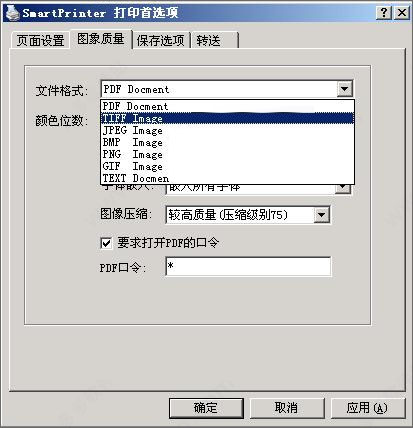Click the SmartPrinter printer icon in title bar
The height and width of the screenshot is (428, 413).
(x=12, y=13)
